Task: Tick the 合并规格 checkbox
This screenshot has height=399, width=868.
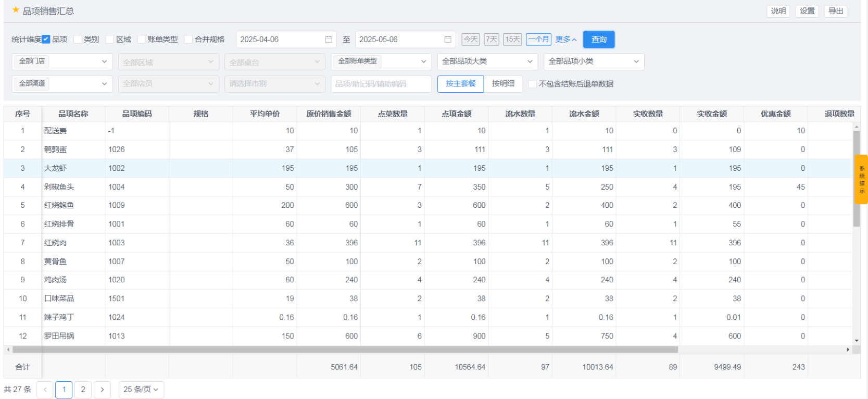Action: [188, 39]
